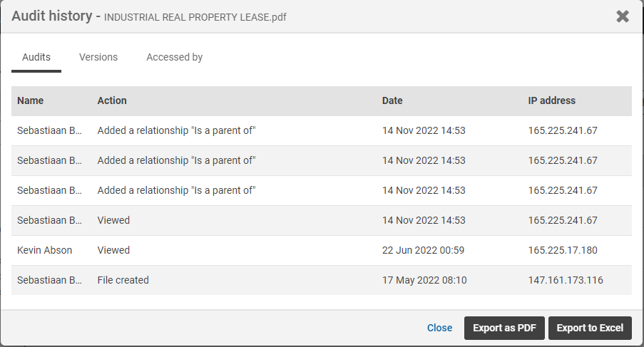Screen dimensions: 644x347
Task: Click the Export to Excel button
Action: [x=590, y=328]
